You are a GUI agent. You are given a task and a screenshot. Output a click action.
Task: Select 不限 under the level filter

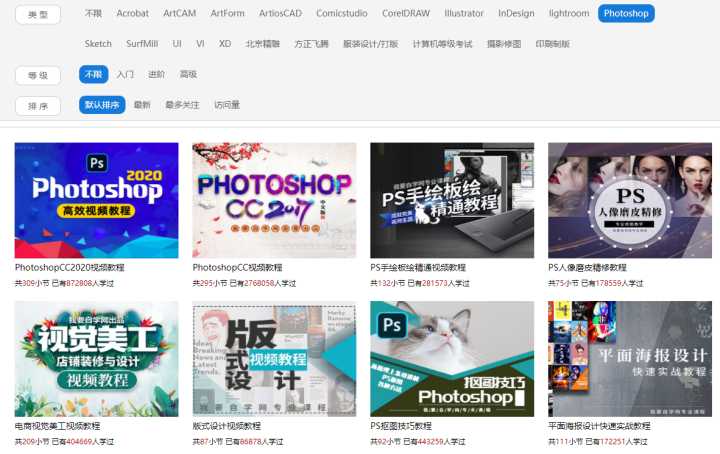(x=93, y=74)
